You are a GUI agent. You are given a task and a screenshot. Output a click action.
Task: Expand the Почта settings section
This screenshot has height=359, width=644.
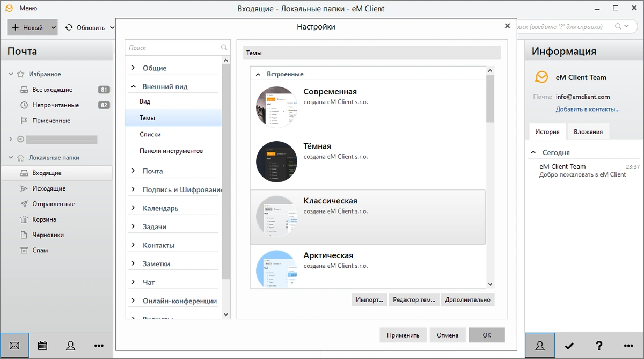(133, 171)
